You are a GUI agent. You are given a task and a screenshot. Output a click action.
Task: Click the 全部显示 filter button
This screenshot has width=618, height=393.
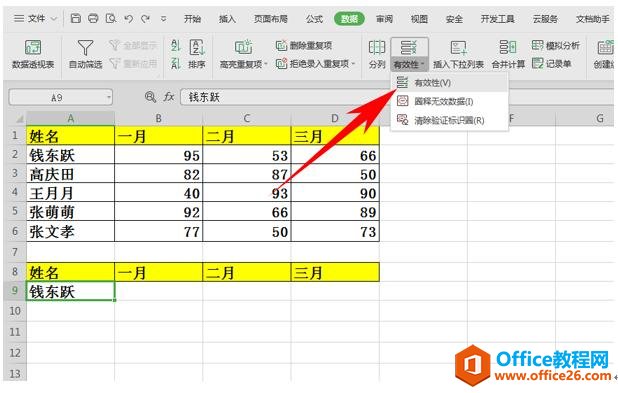pyautogui.click(x=133, y=45)
